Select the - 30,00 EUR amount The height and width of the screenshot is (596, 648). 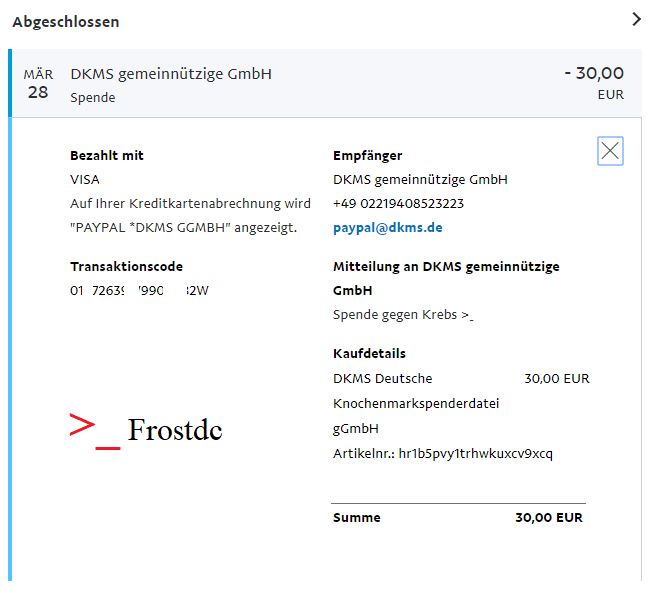[594, 83]
